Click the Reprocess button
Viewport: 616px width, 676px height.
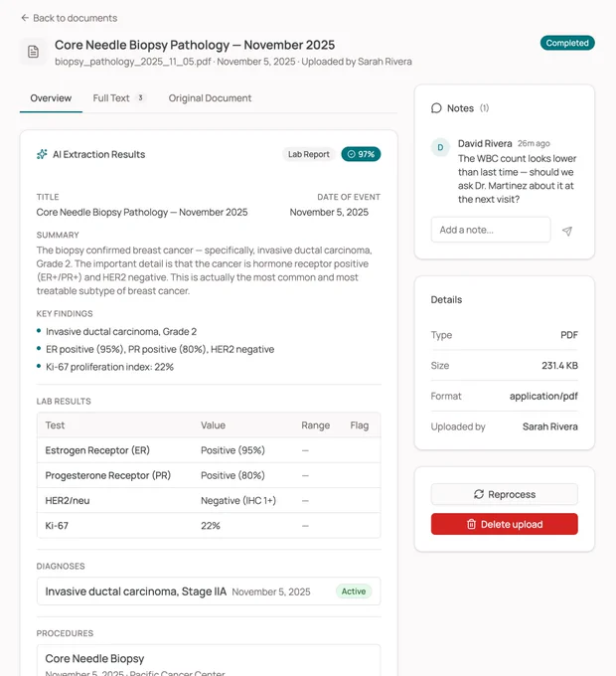(x=505, y=494)
